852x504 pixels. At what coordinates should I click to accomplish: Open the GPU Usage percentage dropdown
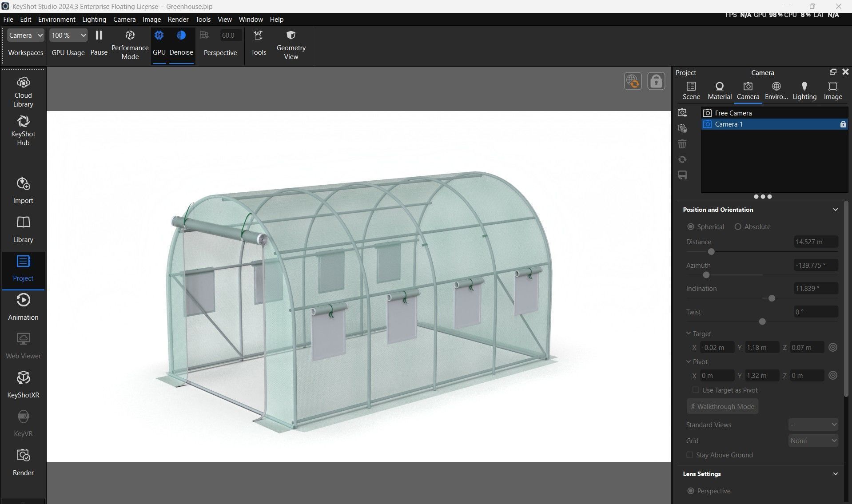click(x=68, y=35)
